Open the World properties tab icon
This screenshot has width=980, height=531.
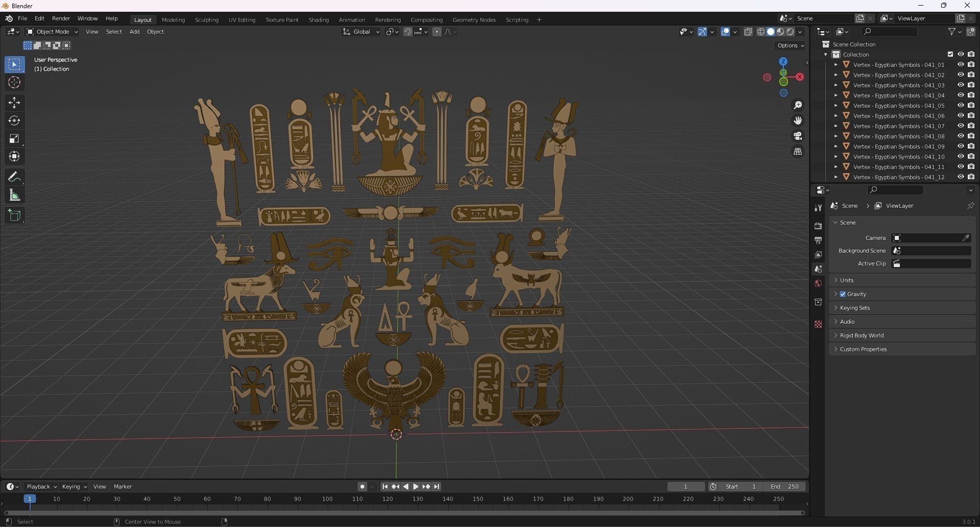[818, 283]
